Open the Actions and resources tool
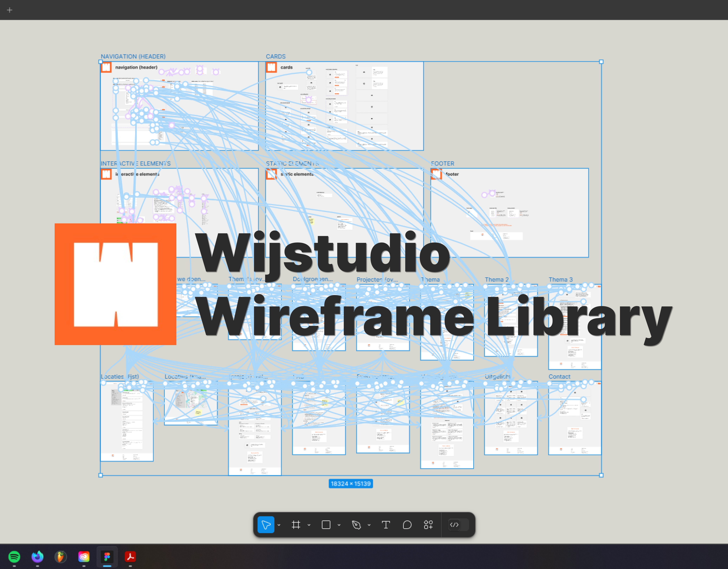Viewport: 728px width, 569px height. point(428,525)
